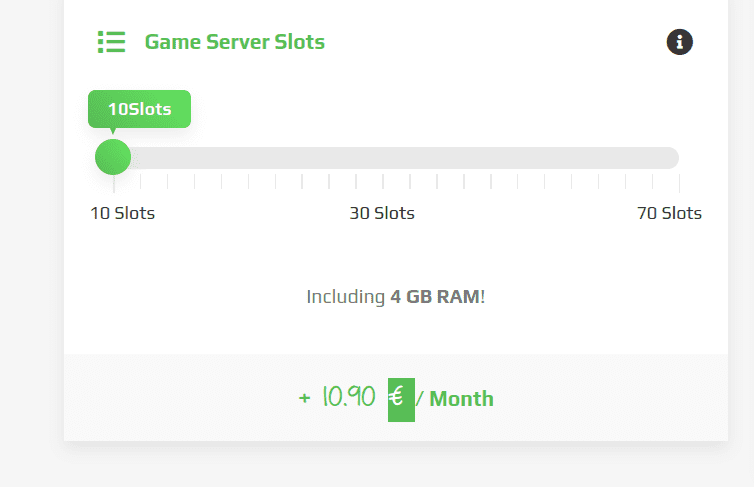Click the list icon beside Game Server Slots
754x487 pixels.
(x=111, y=42)
